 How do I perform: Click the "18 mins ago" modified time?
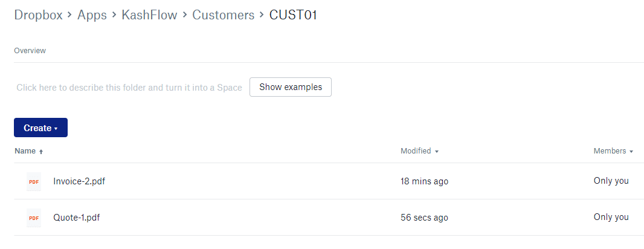[x=424, y=181]
